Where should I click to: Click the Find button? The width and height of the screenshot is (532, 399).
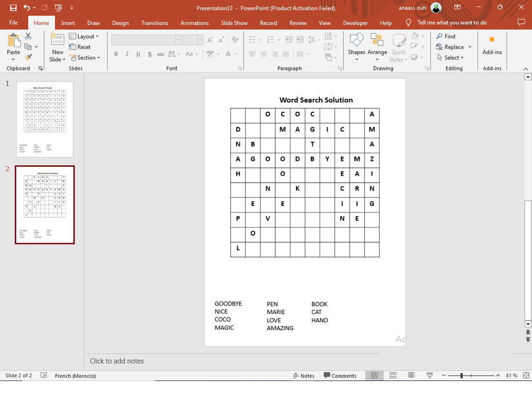click(446, 37)
